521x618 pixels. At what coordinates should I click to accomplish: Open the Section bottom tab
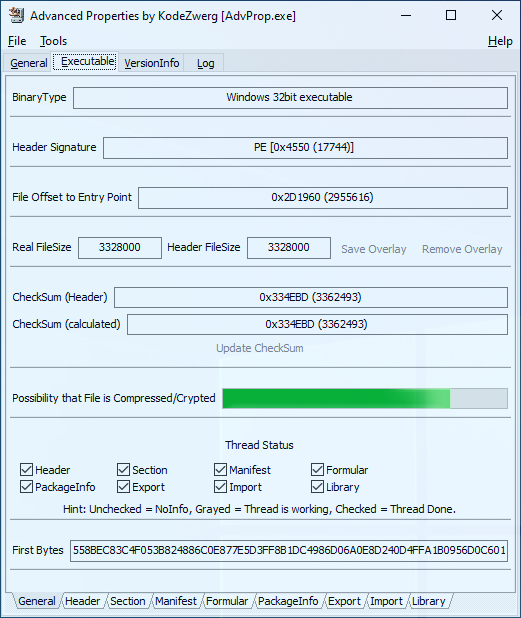click(x=127, y=601)
